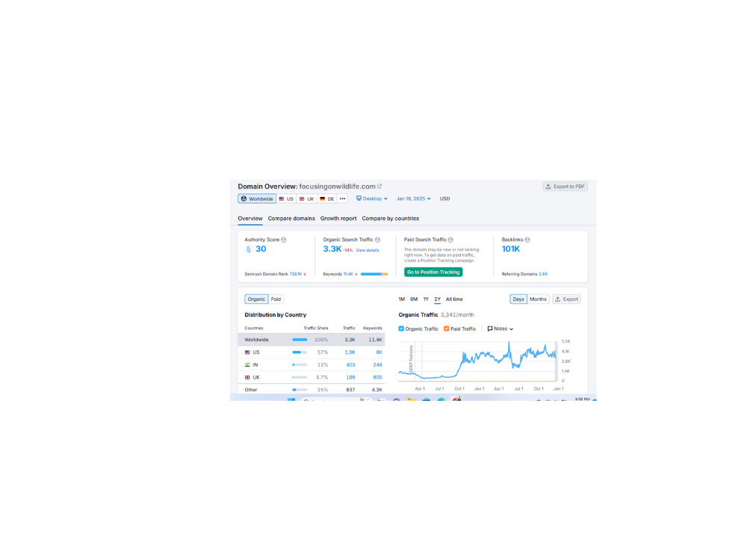Click IN keywords value 248

pyautogui.click(x=378, y=365)
